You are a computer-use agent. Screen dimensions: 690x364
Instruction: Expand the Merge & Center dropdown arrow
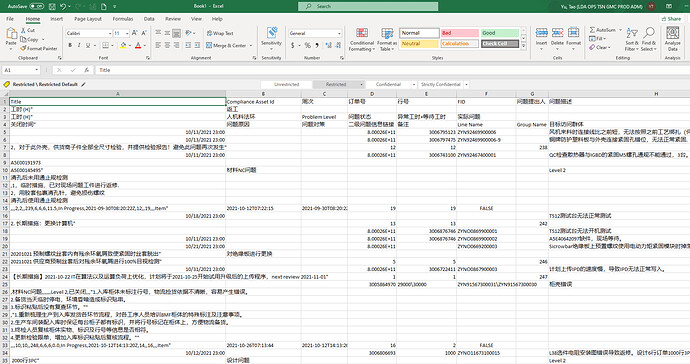click(251, 46)
